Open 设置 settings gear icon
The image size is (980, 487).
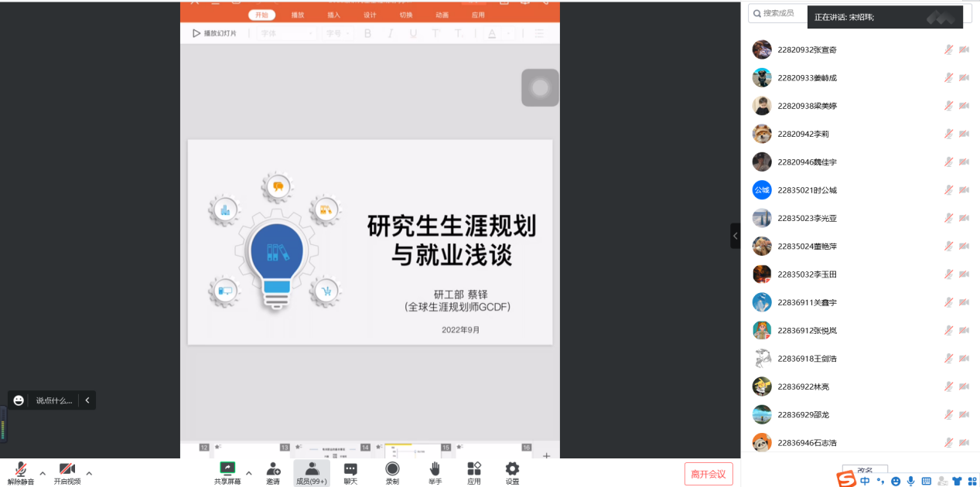512,468
